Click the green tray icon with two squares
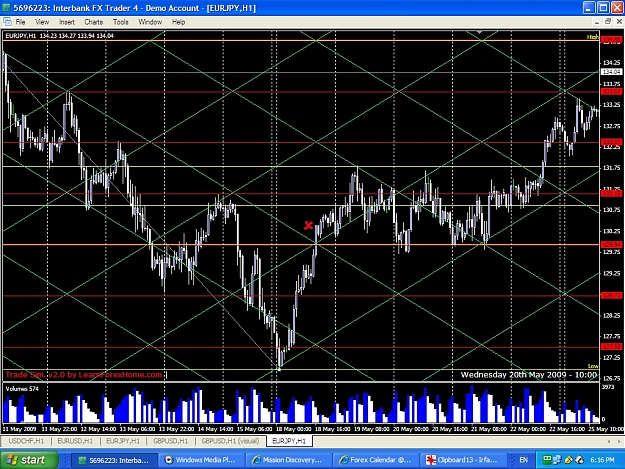The image size is (625, 469). (547, 459)
